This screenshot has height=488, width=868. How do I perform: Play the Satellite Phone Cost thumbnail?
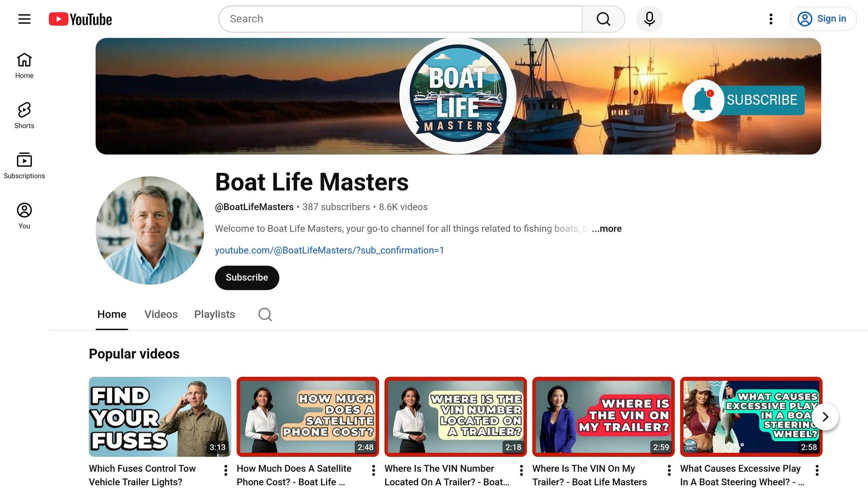308,417
